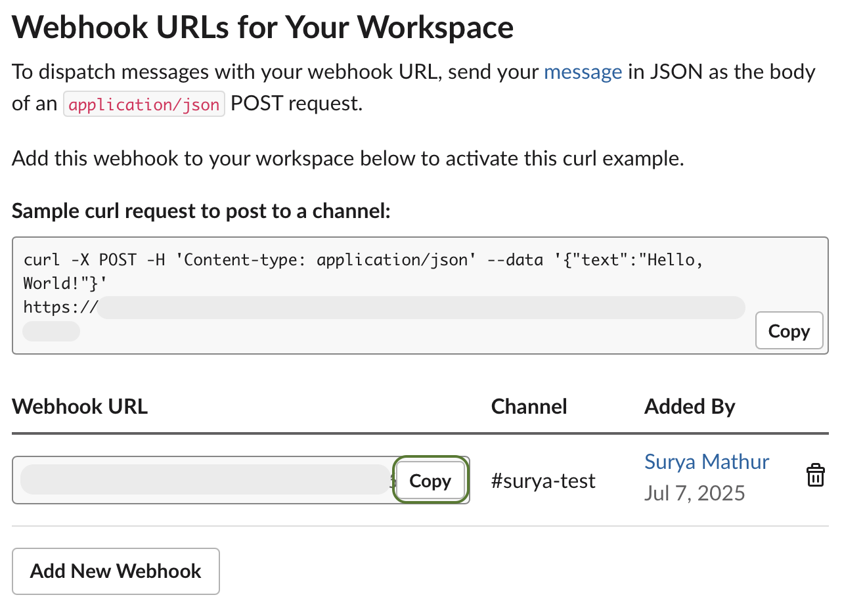Copy the sample curl request

789,330
